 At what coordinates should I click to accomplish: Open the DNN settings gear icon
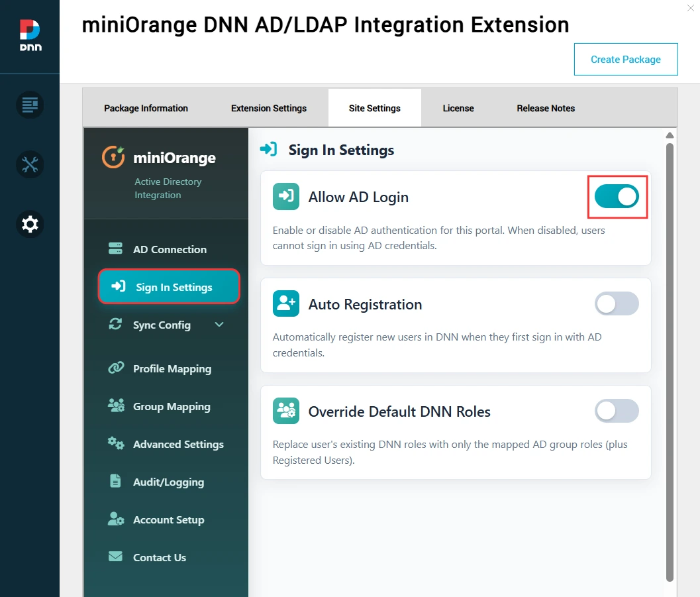(30, 224)
